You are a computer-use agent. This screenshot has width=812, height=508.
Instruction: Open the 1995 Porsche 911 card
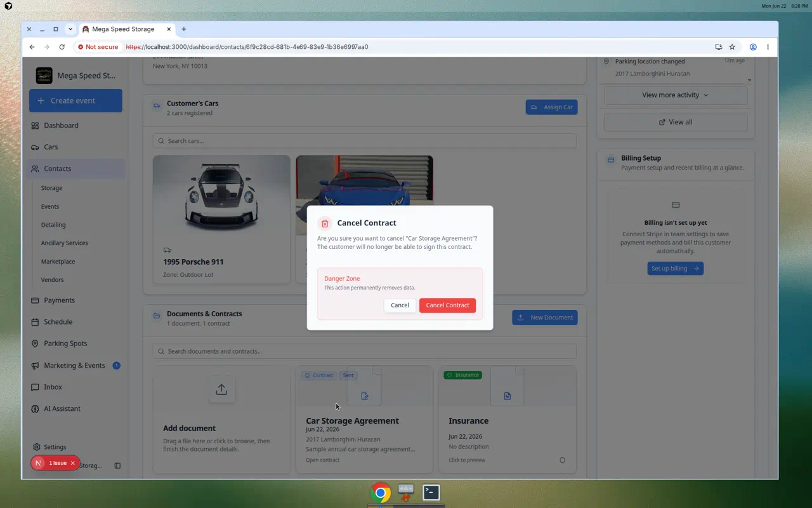tap(221, 219)
